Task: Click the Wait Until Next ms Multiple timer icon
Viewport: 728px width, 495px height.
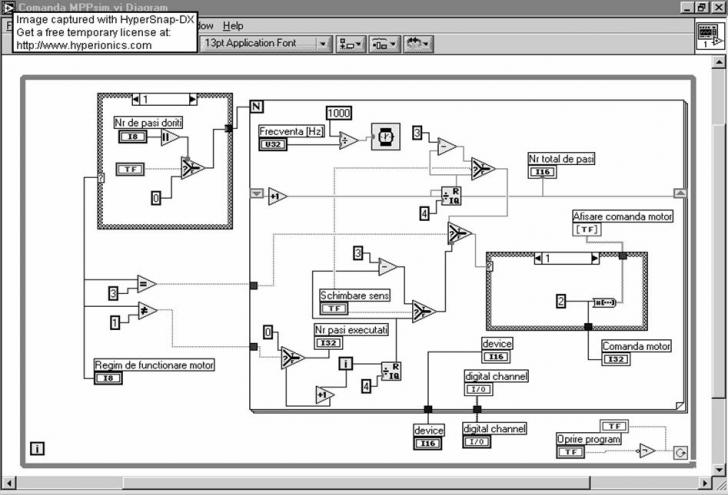Action: [386, 138]
